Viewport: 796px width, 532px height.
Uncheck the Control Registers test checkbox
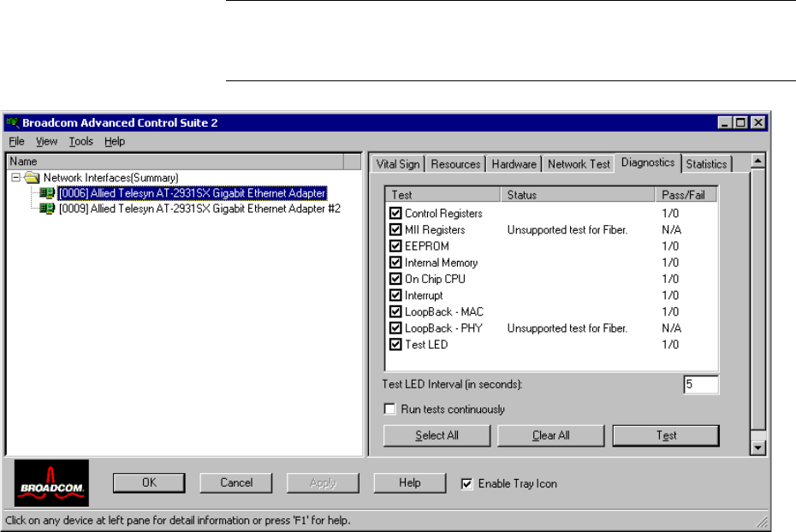395,213
